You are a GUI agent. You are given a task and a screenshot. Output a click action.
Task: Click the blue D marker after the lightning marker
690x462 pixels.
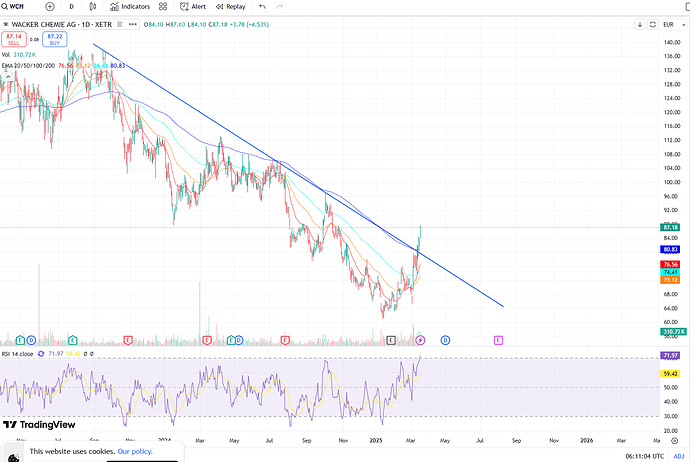click(x=445, y=340)
